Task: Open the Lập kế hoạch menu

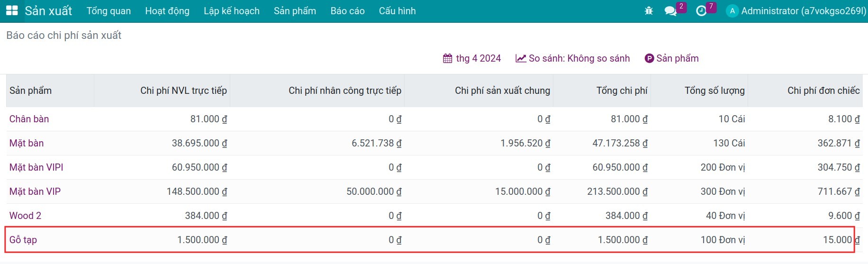Action: coord(232,11)
